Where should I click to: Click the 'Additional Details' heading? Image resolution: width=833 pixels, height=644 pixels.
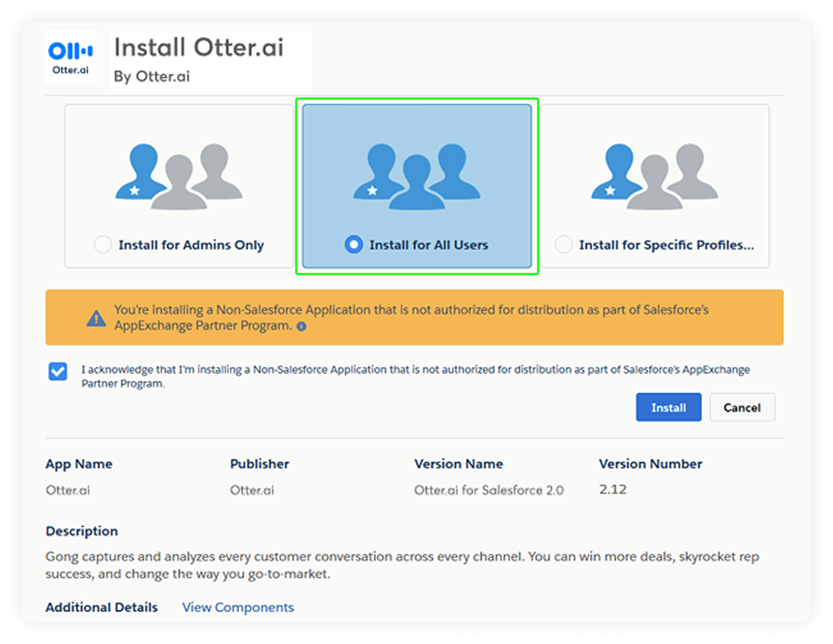click(x=102, y=607)
